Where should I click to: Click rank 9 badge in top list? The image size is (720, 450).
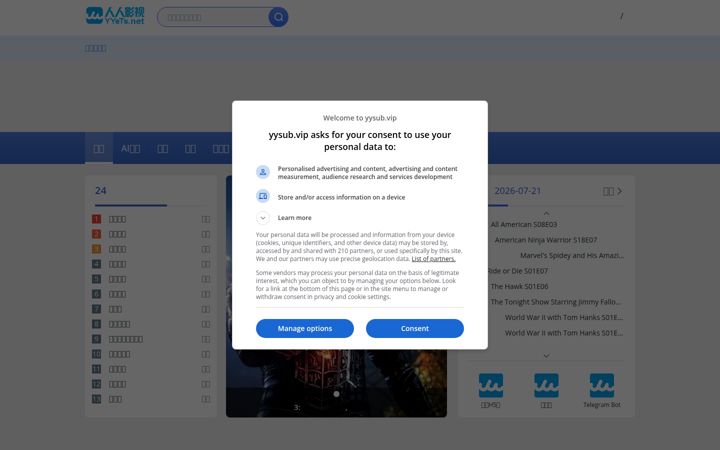click(96, 339)
